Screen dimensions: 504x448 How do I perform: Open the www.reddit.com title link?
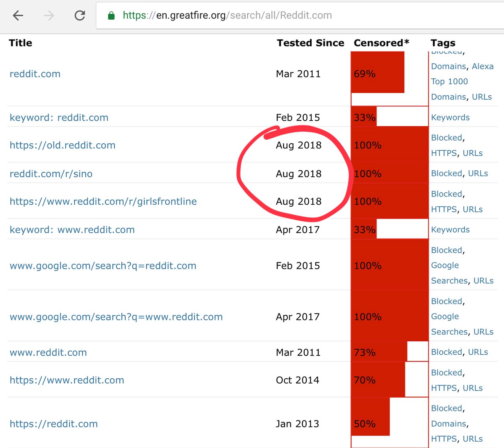pos(48,353)
